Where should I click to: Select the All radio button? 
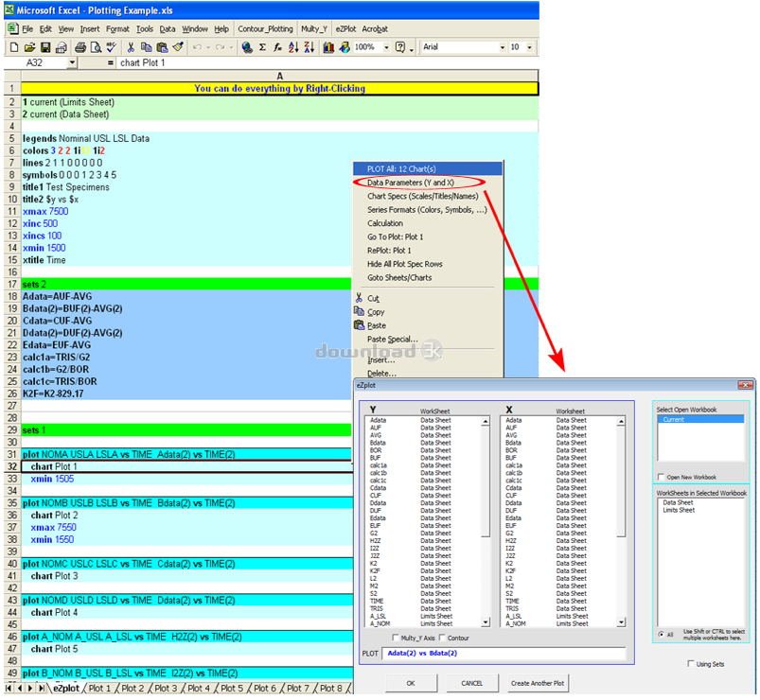(x=660, y=634)
